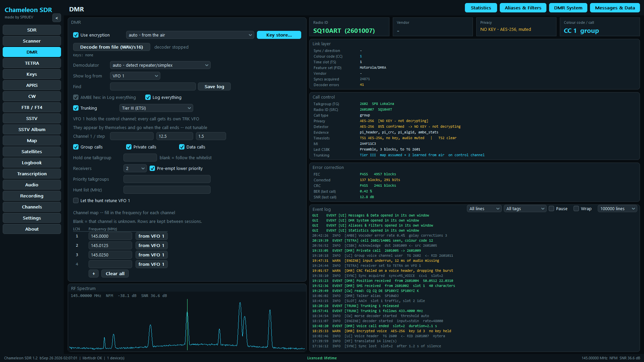Enable Let the hunt retune VFO 1
This screenshot has height=362, width=644.
76,200
